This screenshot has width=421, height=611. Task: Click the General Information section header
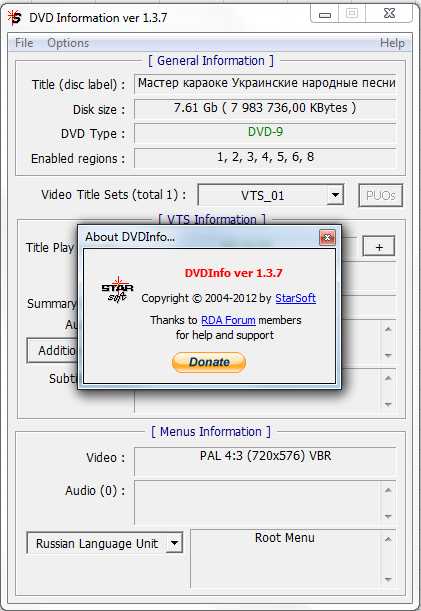211,61
